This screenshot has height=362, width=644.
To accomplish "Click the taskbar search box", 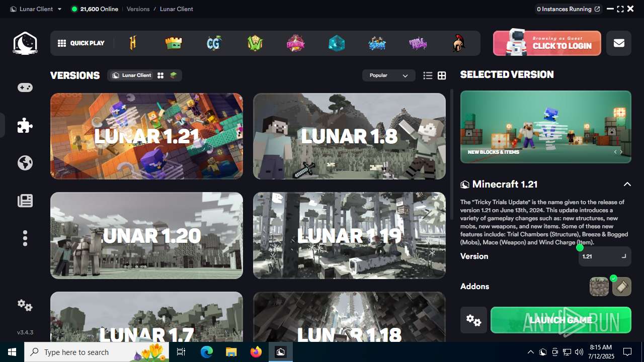I will 98,352.
